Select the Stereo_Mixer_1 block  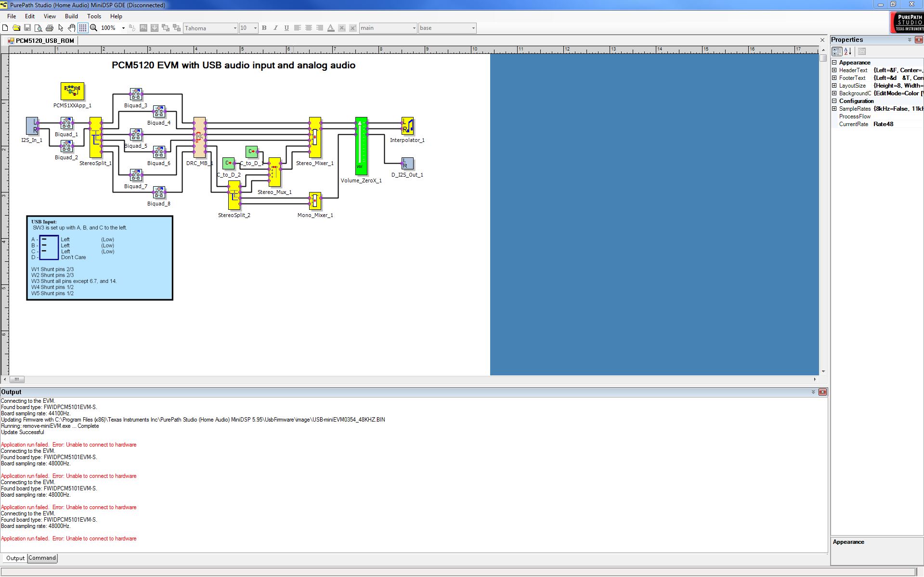point(315,137)
